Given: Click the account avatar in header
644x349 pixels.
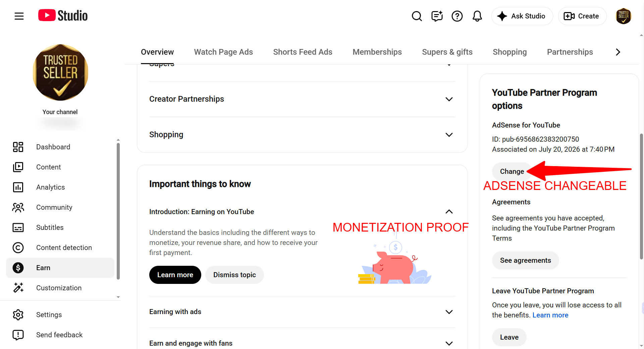Looking at the screenshot, I should [624, 16].
